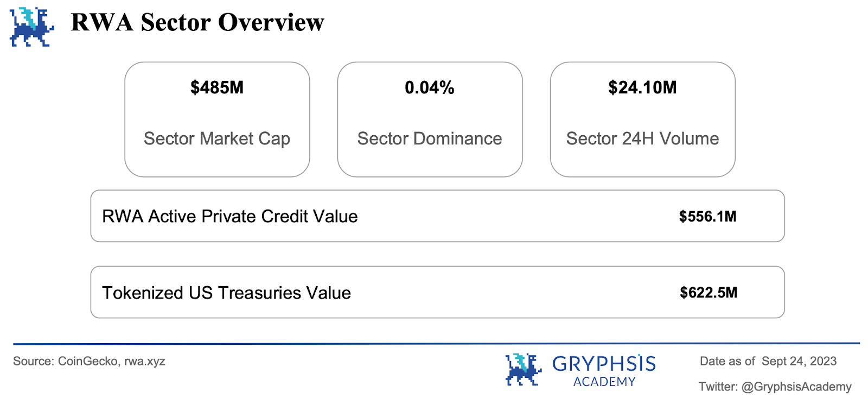Select the $622.5M treasuries value
The width and height of the screenshot is (868, 398).
[709, 293]
